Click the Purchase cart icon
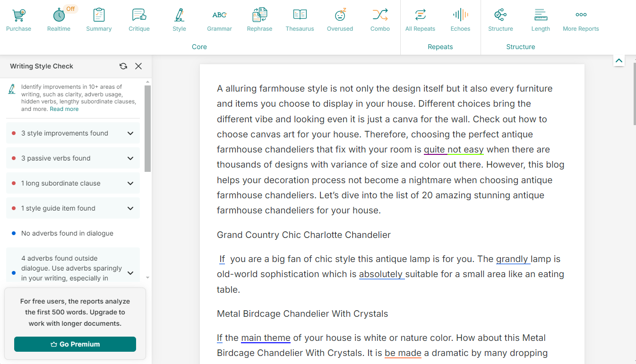 18,16
